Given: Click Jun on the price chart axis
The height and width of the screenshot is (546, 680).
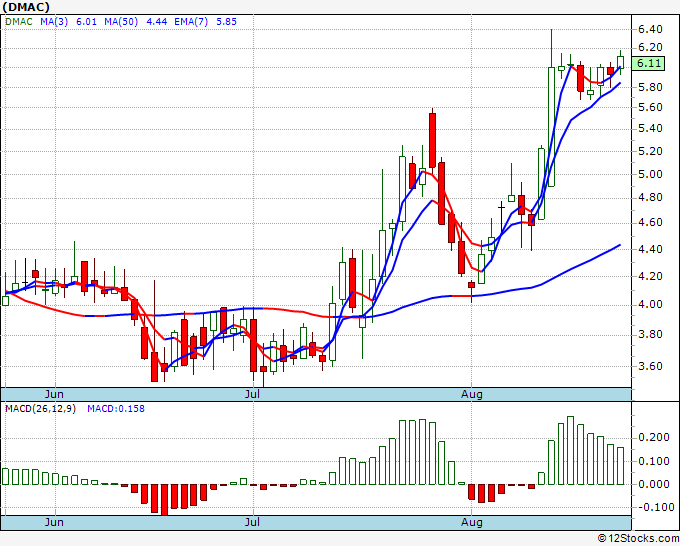Looking at the screenshot, I should 54,394.
